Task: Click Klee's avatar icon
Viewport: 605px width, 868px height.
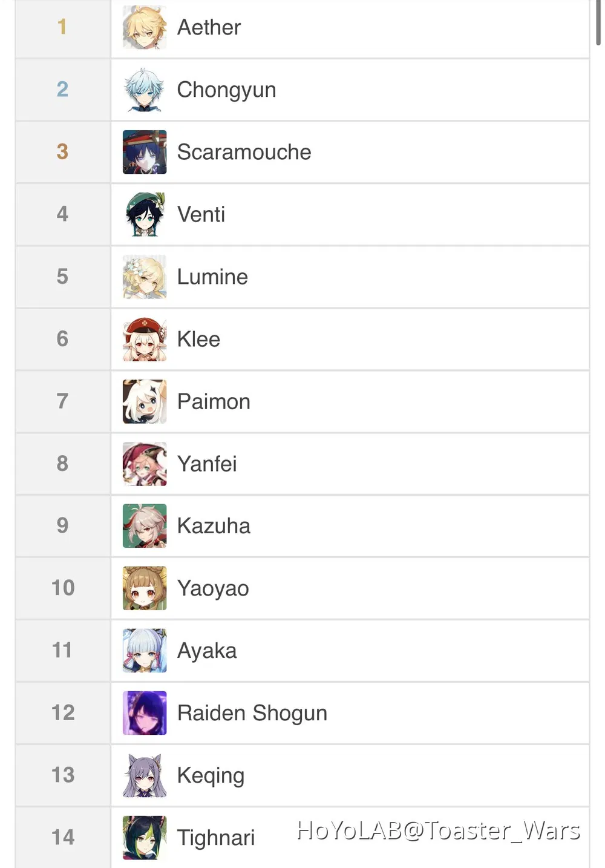Action: click(145, 339)
